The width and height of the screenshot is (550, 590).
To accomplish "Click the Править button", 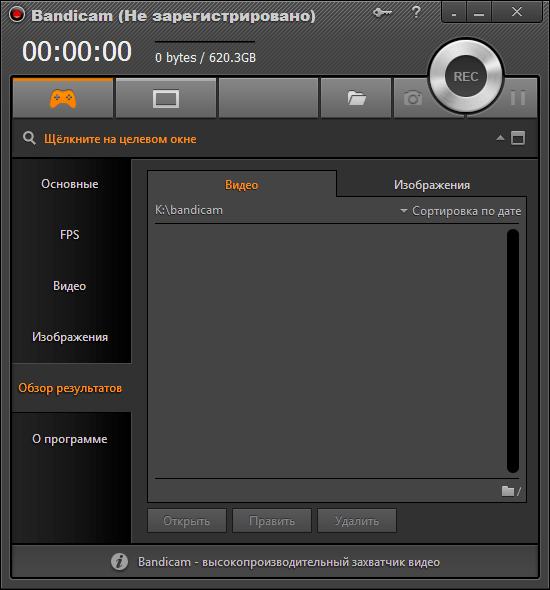I will pos(272,521).
